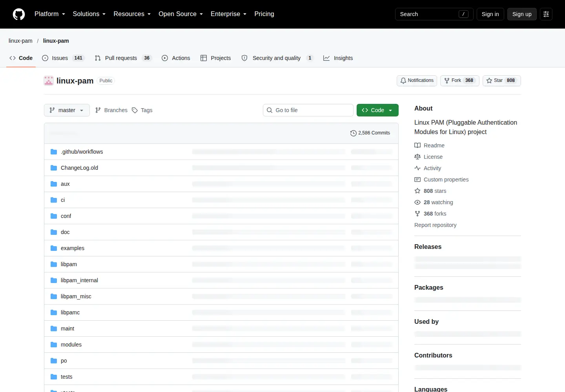
Task: Open the Readme link in About
Action: click(x=430, y=145)
